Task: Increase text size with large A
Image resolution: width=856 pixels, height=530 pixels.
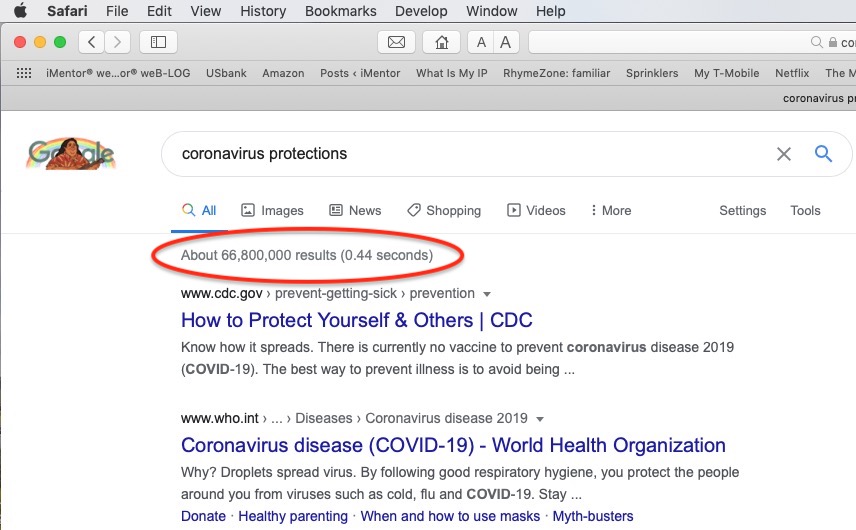Action: [x=506, y=42]
